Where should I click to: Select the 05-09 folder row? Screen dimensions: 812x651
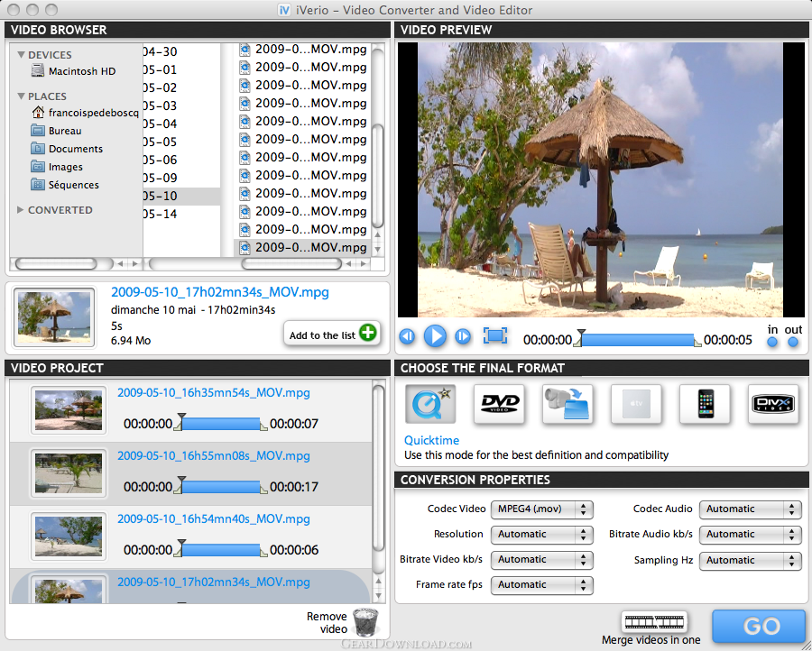pos(181,178)
